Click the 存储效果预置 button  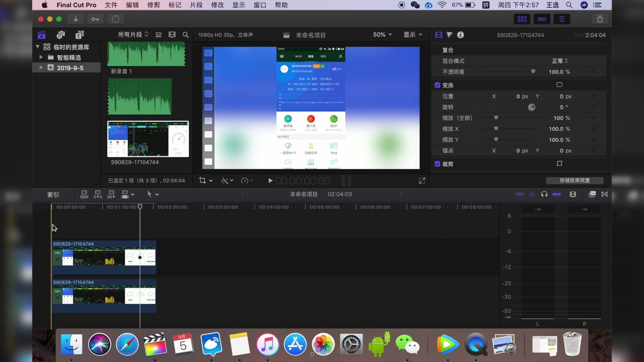tap(575, 181)
